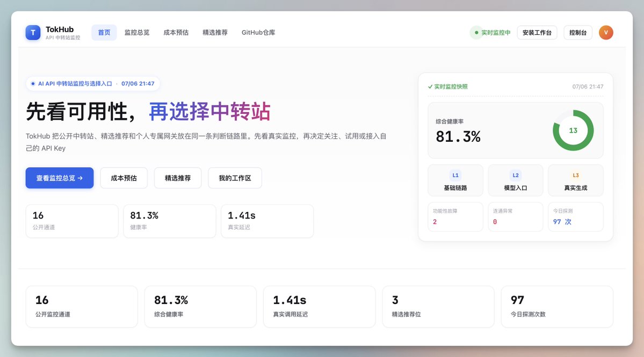Click the 综合健康率 81.3% value in snapshot
The height and width of the screenshot is (357, 644).
pos(458,136)
